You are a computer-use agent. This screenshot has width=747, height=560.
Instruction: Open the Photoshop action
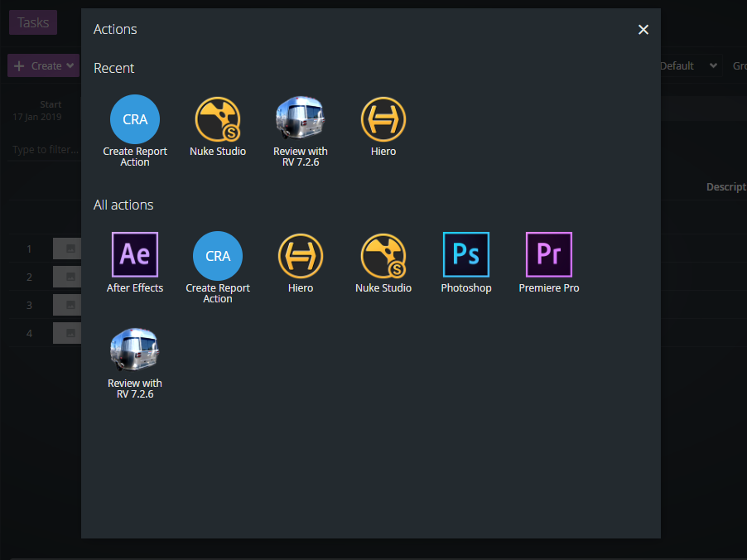[466, 263]
